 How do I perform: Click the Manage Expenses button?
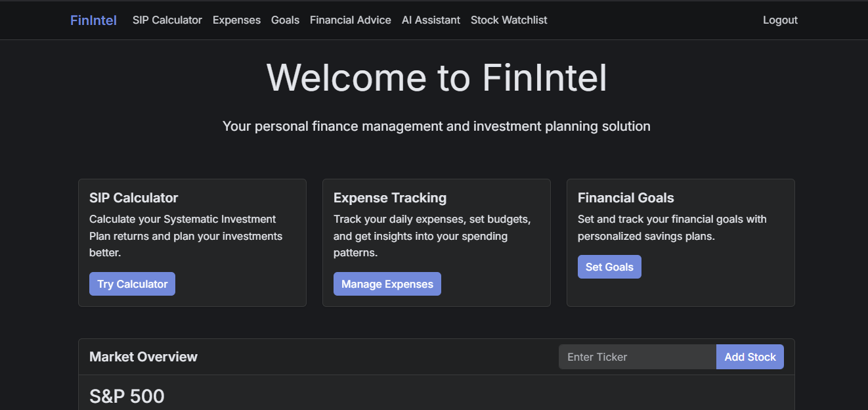tap(387, 284)
